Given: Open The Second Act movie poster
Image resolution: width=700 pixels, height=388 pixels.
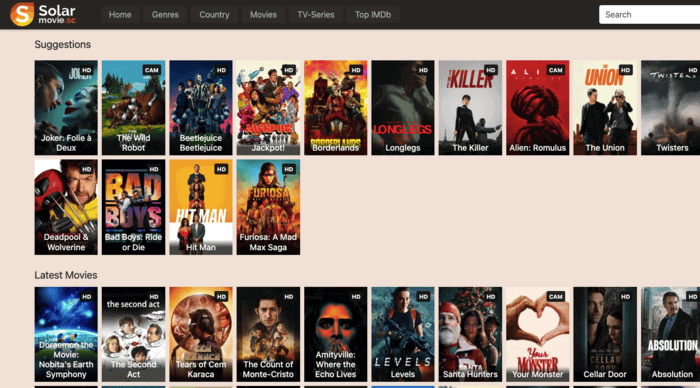Looking at the screenshot, I should pos(133,334).
